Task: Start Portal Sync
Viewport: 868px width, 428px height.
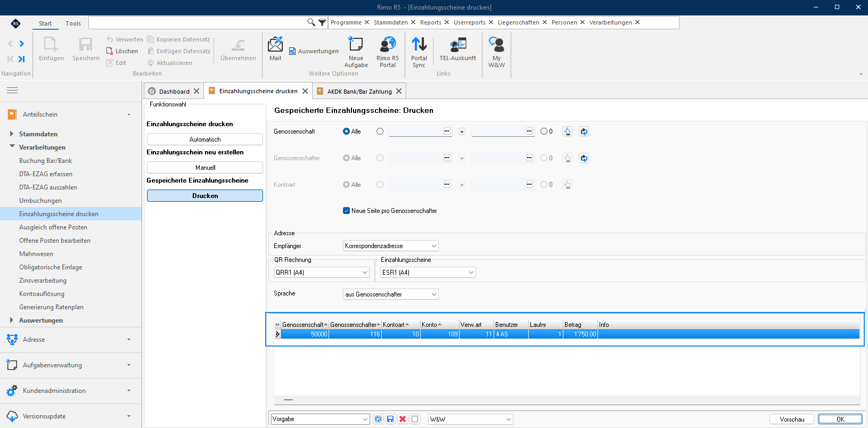Action: [x=419, y=52]
